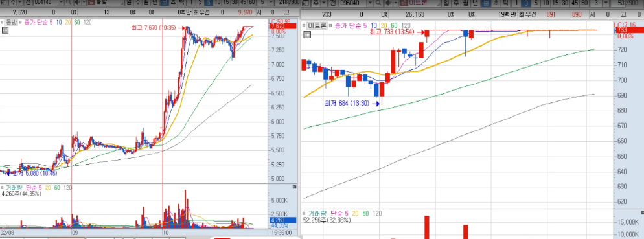Click 최우선 button in 이트론 quote row

point(528,14)
